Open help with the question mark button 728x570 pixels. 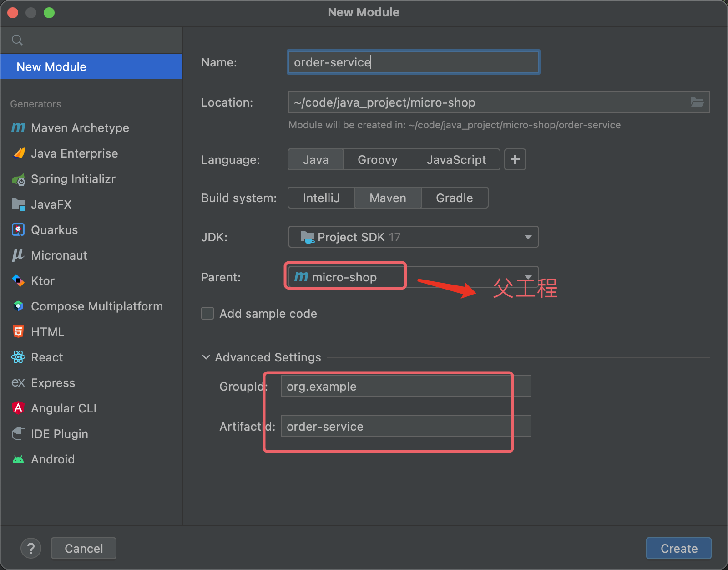click(x=31, y=548)
